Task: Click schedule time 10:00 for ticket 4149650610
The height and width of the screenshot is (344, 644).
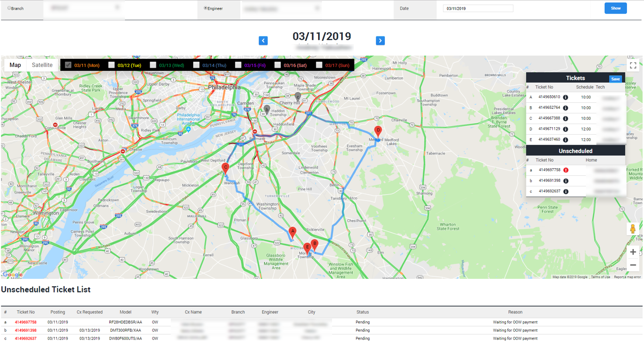Action: (586, 97)
